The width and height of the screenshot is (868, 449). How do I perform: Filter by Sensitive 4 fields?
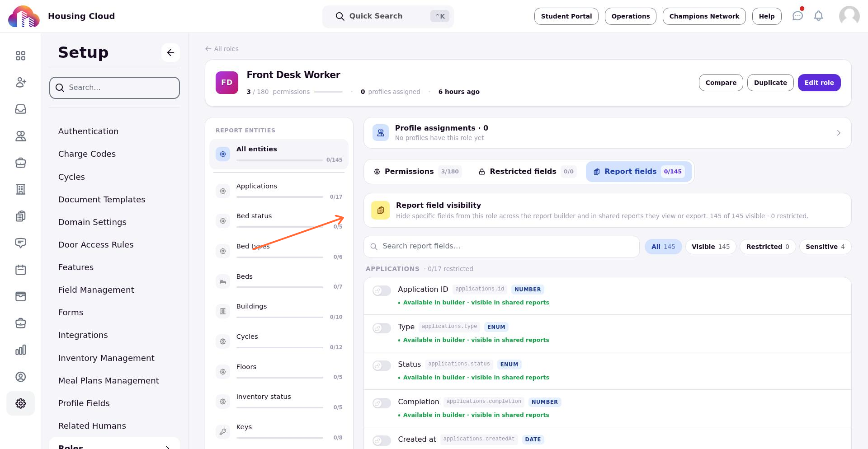click(x=825, y=247)
